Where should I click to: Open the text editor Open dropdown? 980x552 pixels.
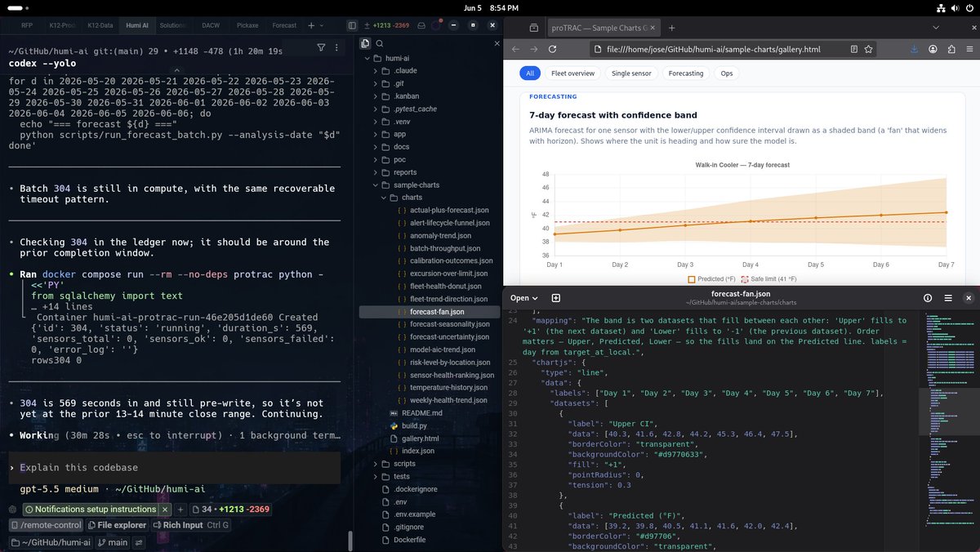pyautogui.click(x=523, y=298)
